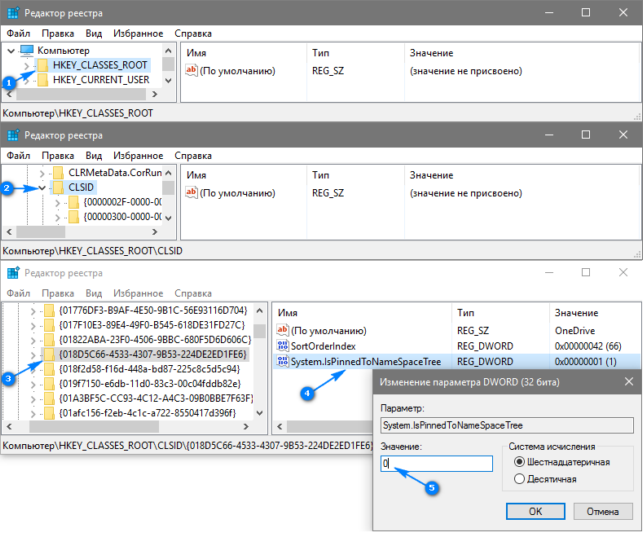The height and width of the screenshot is (533, 643).
Task: Click folder icon of {01822ABA-23F0-4506-9BBC-680F5D6D606C}
Action: (49, 339)
